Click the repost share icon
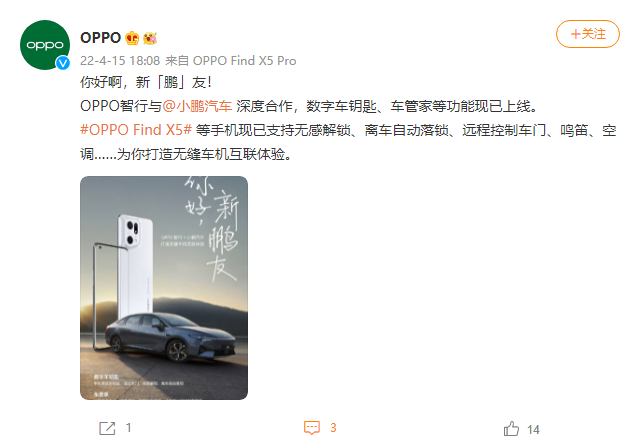640x448 pixels. pos(107,428)
